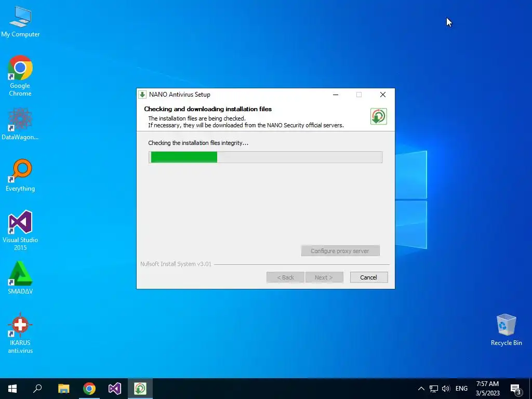Click the 'Nullsoft Install System v3.01' label

pyautogui.click(x=176, y=264)
